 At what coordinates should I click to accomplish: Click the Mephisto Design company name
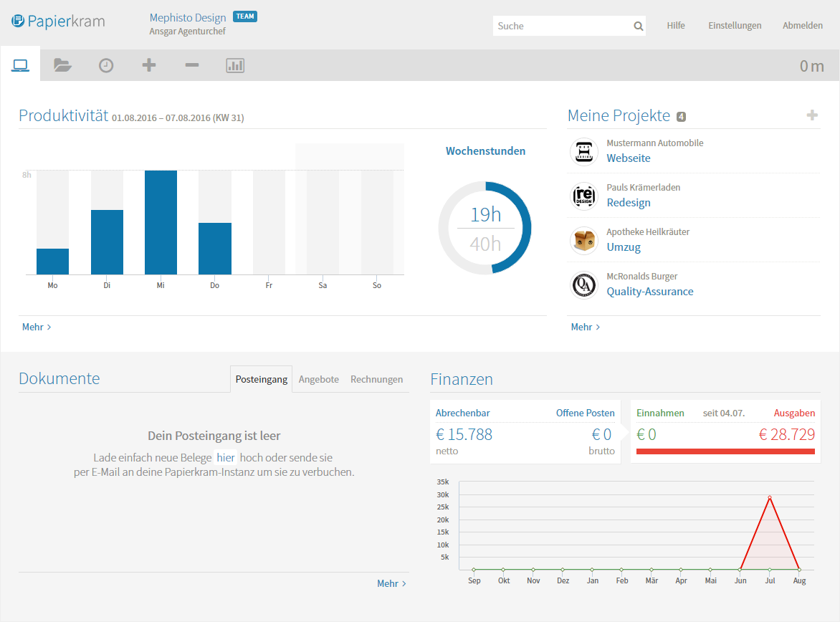[188, 17]
